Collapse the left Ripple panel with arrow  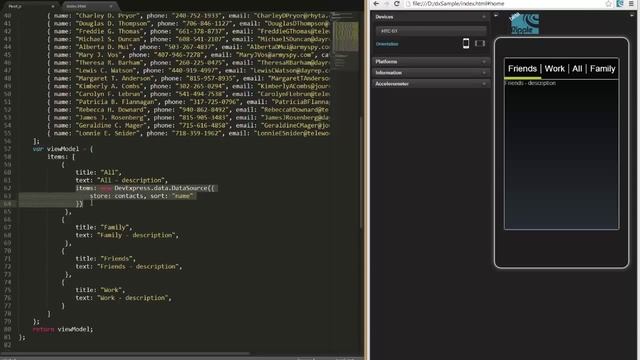pyautogui.click(x=496, y=16)
